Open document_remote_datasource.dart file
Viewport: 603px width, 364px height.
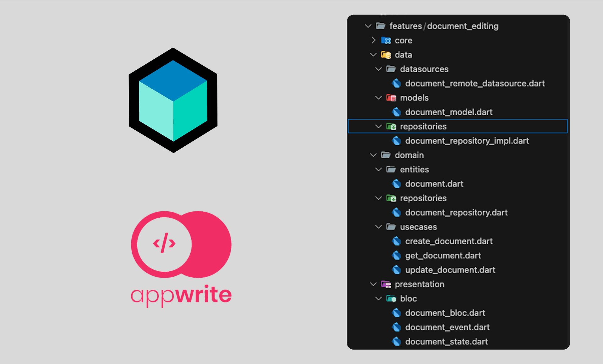475,84
